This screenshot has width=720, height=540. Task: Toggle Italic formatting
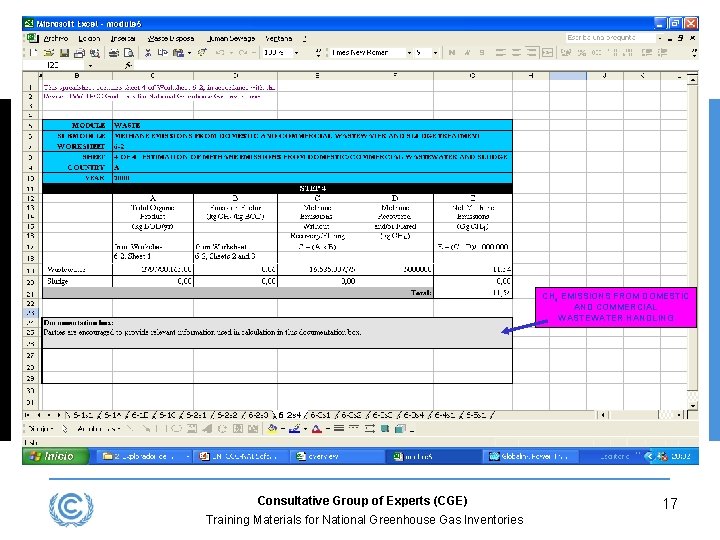pos(467,53)
